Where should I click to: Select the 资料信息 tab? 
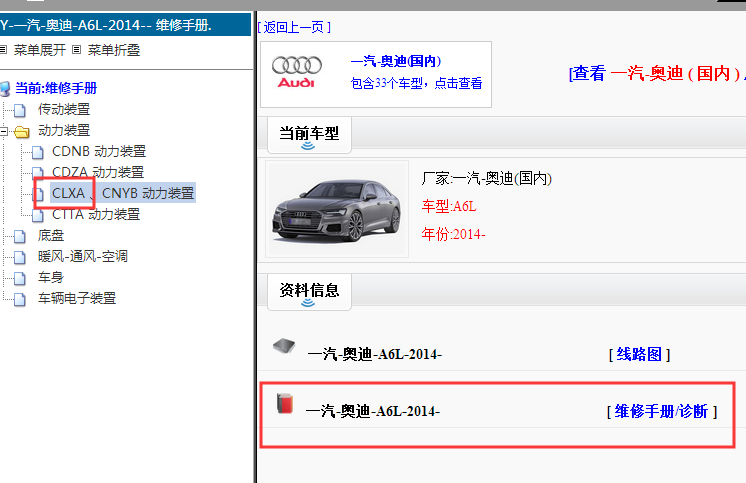click(x=309, y=292)
